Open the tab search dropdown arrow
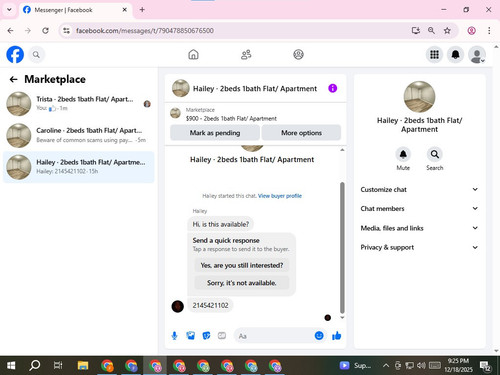The image size is (500, 375). tap(9, 10)
